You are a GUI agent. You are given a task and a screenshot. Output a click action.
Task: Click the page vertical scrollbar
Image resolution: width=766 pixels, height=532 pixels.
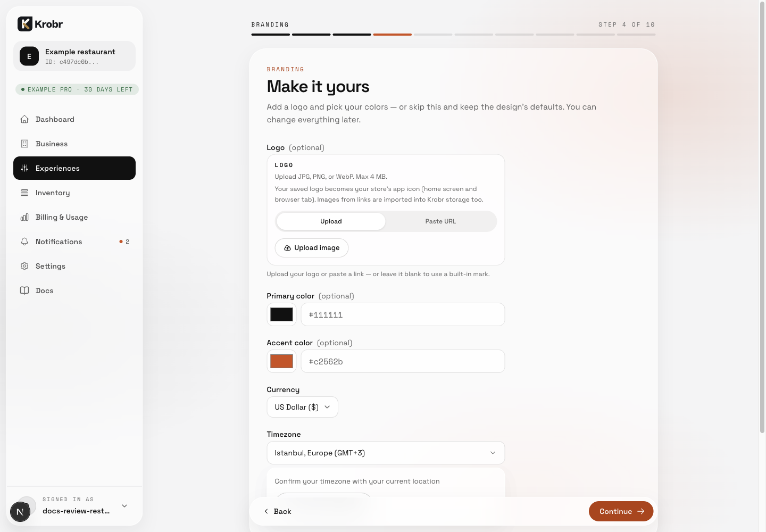(x=762, y=217)
